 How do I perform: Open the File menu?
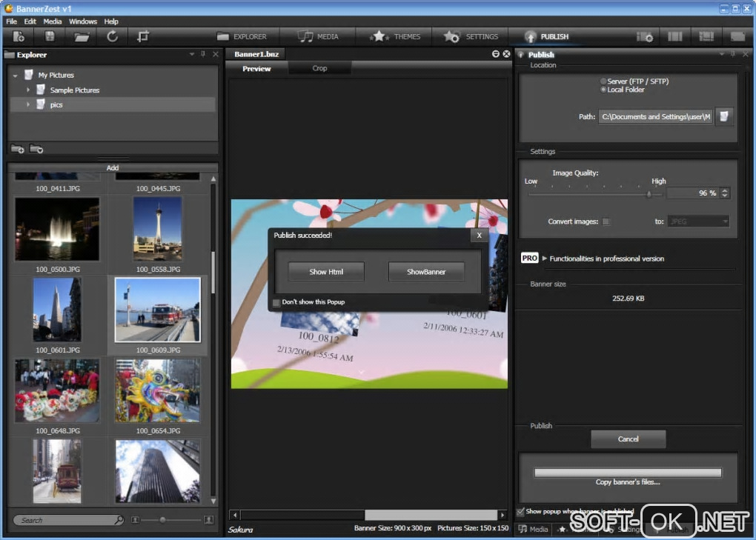[x=12, y=21]
